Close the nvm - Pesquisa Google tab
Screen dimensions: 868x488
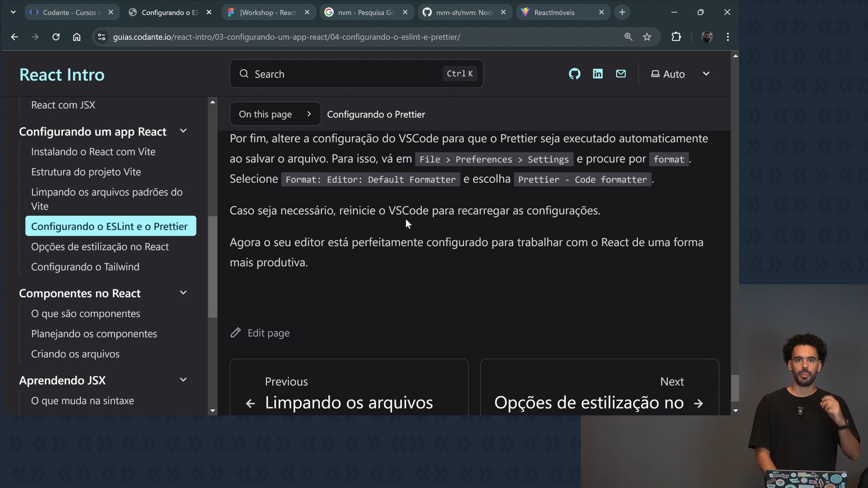405,12
